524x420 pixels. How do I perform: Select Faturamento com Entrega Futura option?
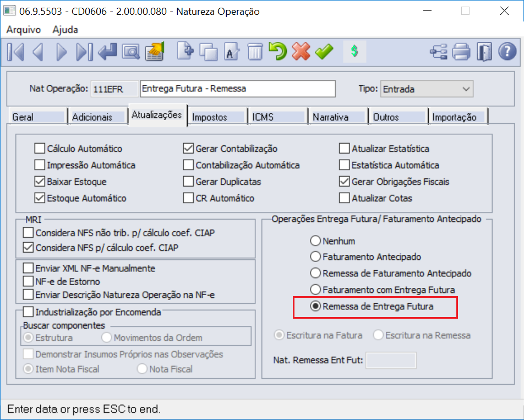[315, 290]
